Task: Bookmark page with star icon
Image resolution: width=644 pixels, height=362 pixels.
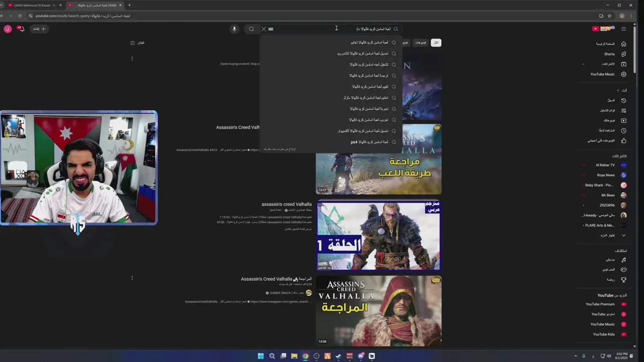Action: 609,16
